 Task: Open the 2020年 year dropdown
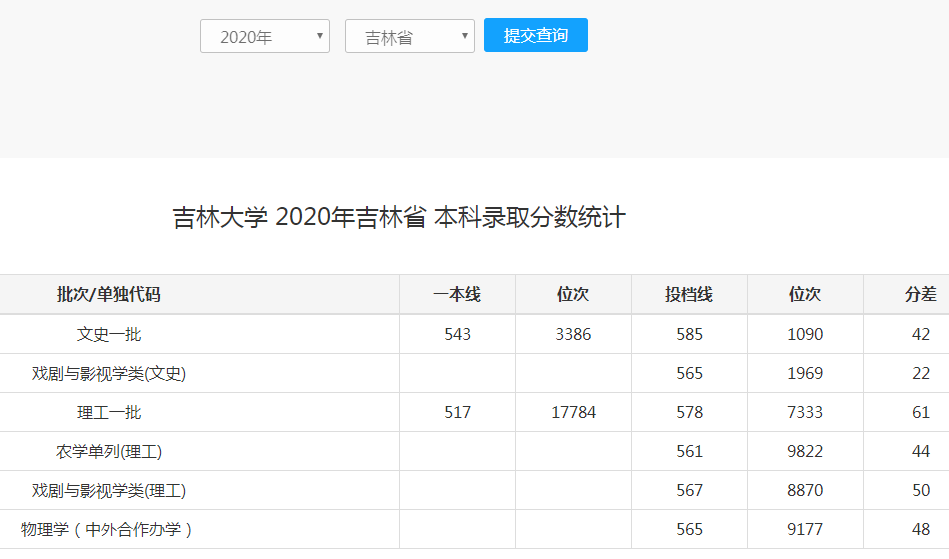tap(264, 36)
